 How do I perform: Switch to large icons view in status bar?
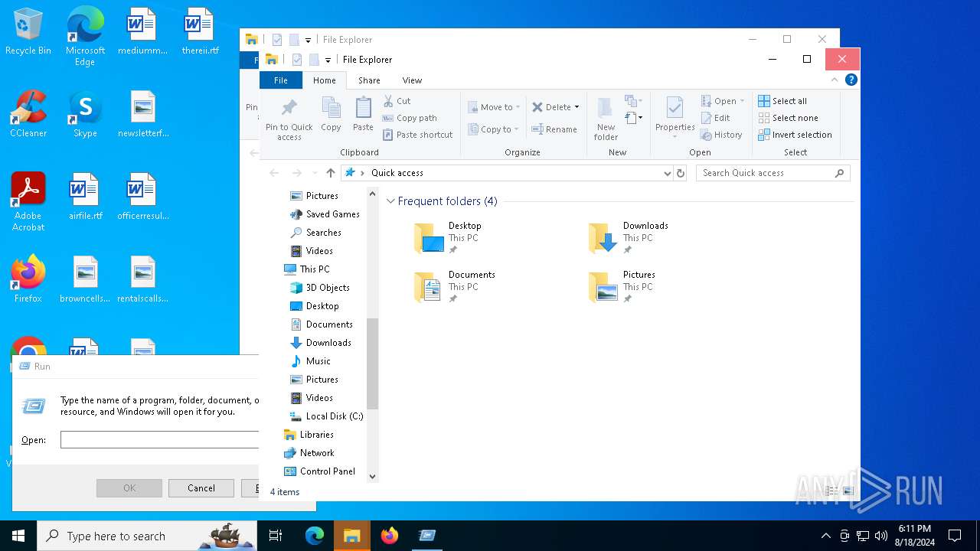[848, 491]
